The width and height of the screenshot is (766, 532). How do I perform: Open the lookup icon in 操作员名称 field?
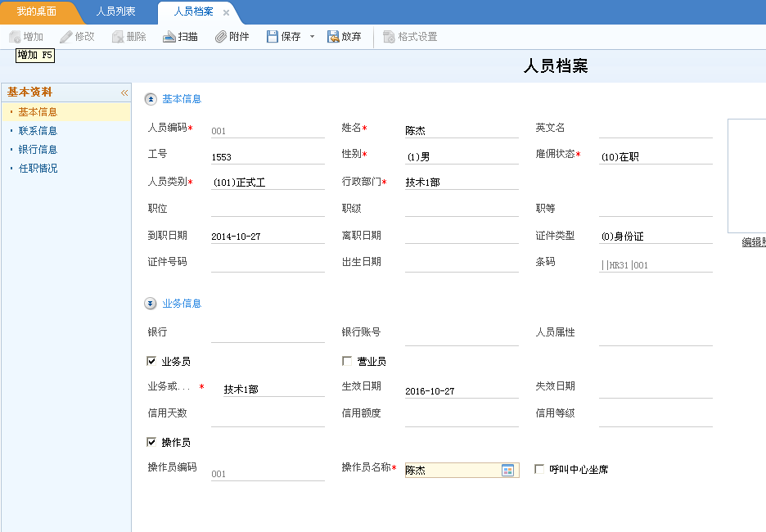pyautogui.click(x=508, y=470)
